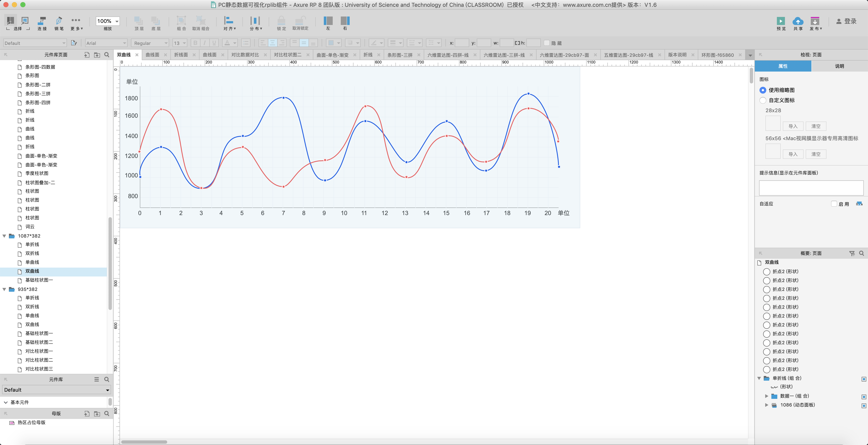Click the ungroup icon in toolbar
The width and height of the screenshot is (868, 445).
point(200,21)
